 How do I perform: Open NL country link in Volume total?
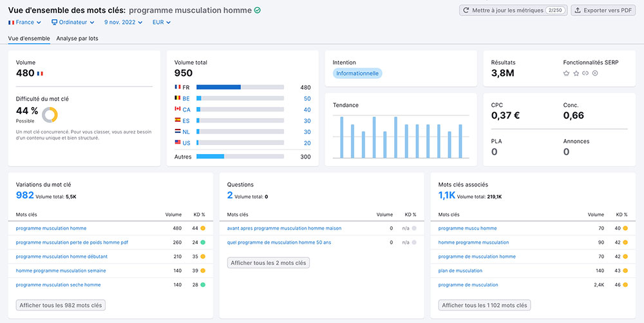click(x=186, y=132)
